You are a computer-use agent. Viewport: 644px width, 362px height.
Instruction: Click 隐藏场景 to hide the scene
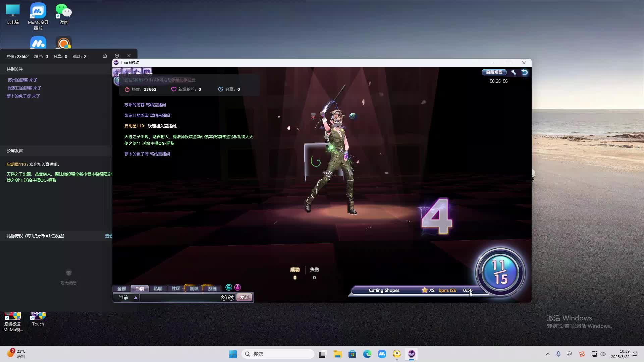point(494,72)
